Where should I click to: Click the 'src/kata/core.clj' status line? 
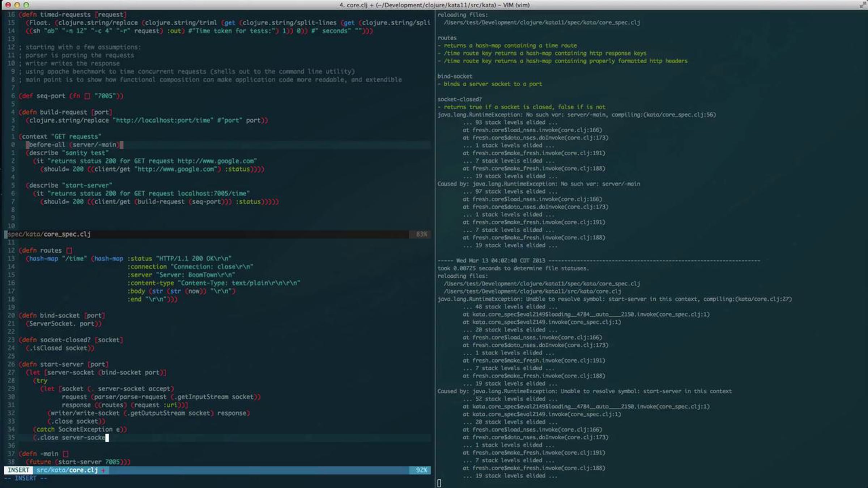tap(217, 470)
